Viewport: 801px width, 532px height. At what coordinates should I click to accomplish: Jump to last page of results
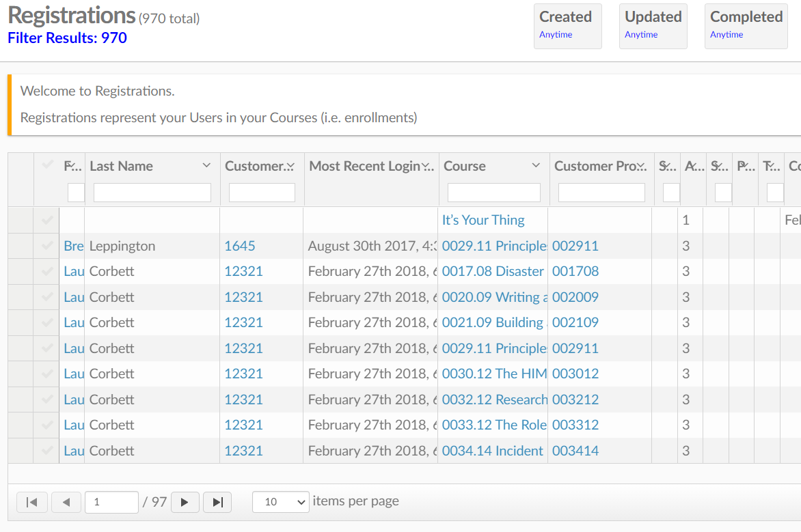pos(217,503)
